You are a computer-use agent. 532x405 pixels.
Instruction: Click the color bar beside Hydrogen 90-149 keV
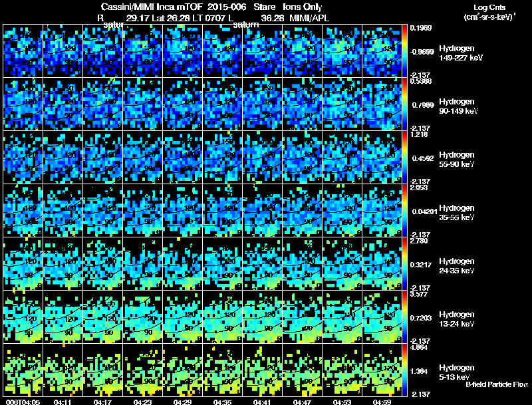point(404,104)
